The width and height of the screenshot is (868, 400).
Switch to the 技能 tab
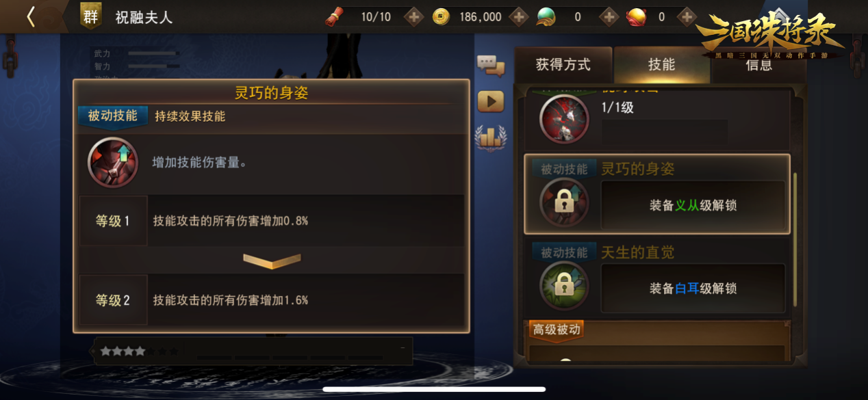tap(661, 65)
